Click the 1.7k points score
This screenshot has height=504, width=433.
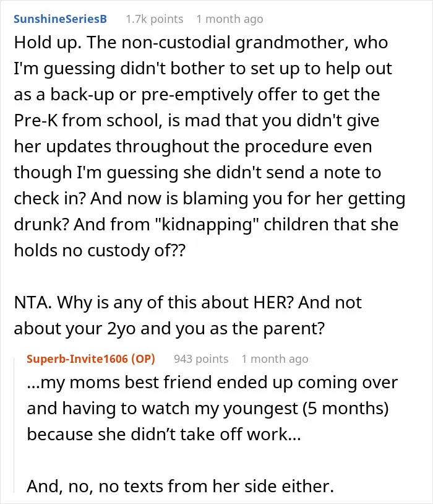pyautogui.click(x=155, y=19)
